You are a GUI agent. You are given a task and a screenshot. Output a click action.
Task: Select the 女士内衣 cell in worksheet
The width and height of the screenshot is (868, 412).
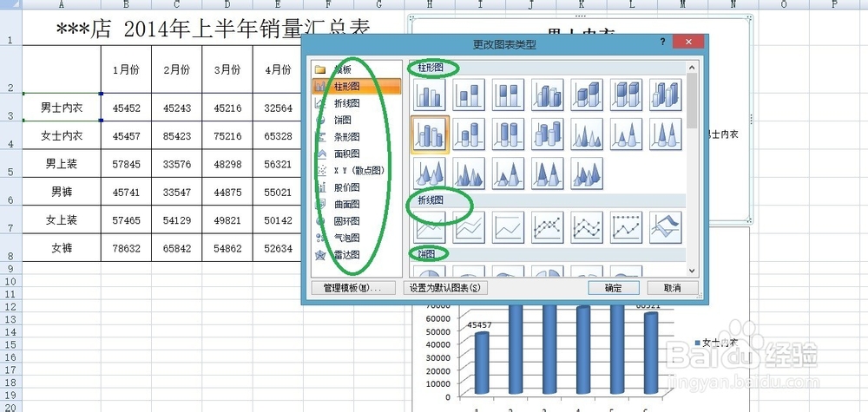click(x=62, y=135)
